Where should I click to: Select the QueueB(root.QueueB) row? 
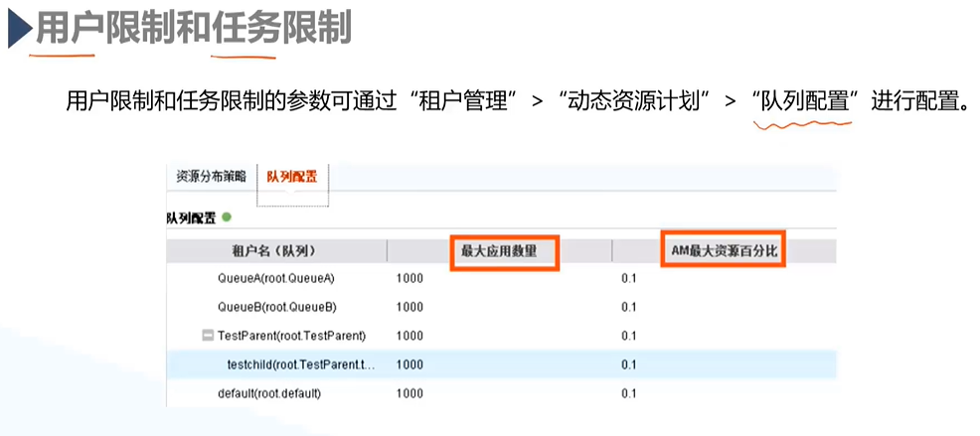[501, 307]
